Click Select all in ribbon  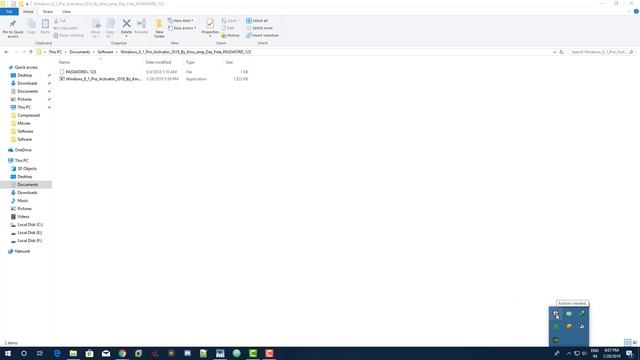pos(257,20)
